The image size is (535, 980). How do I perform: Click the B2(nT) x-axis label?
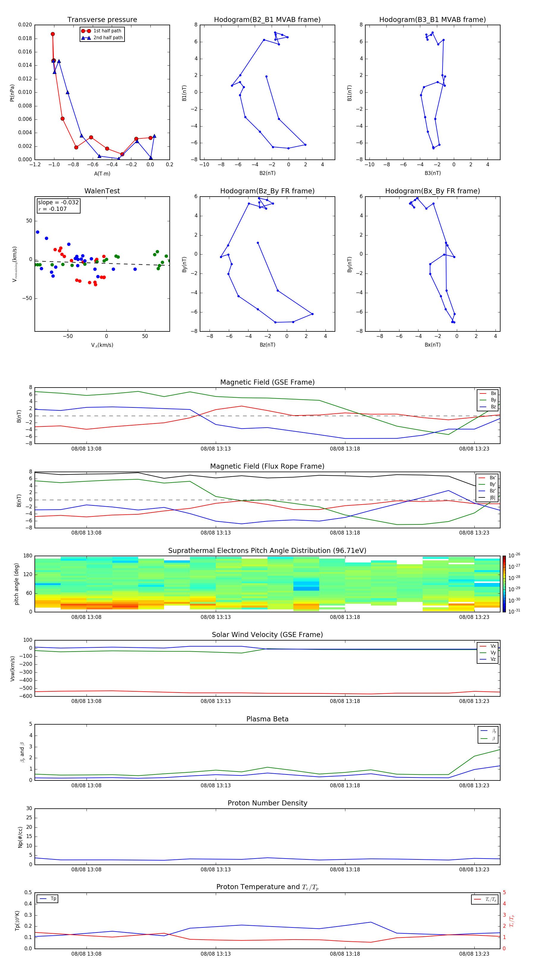(267, 173)
